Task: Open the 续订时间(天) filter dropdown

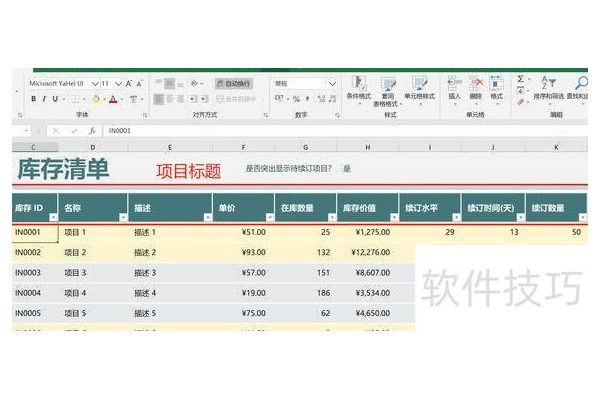Action: (521, 217)
